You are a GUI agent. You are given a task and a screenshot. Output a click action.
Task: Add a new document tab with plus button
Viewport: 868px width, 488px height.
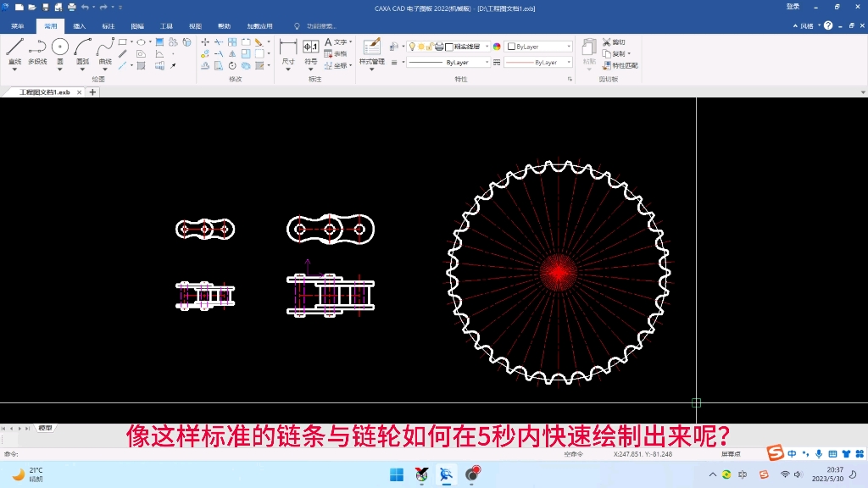(92, 92)
